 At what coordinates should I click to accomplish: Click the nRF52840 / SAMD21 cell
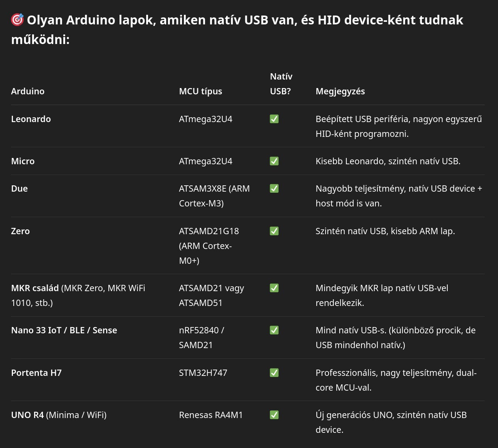[201, 337]
